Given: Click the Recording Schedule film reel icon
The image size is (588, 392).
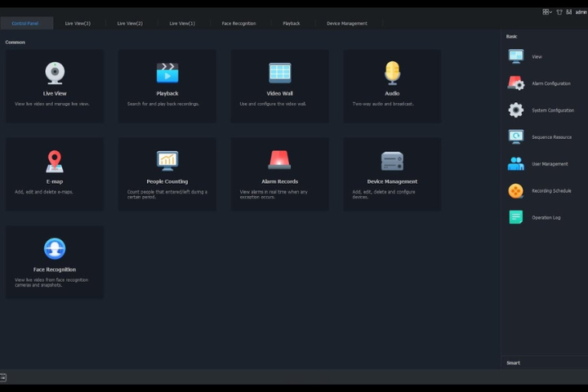Looking at the screenshot, I should coord(516,190).
